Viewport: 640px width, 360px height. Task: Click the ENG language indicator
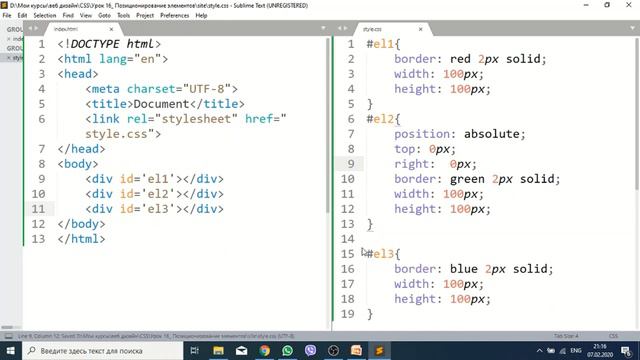(576, 351)
